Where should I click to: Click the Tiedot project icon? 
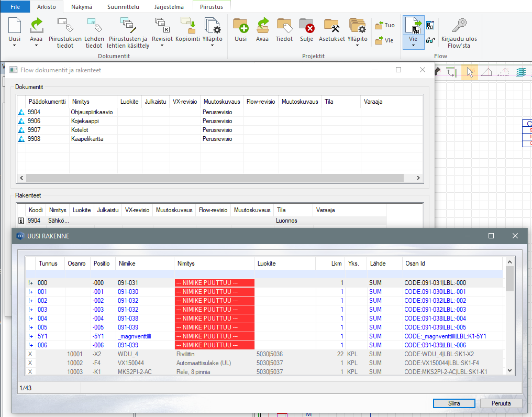click(284, 26)
